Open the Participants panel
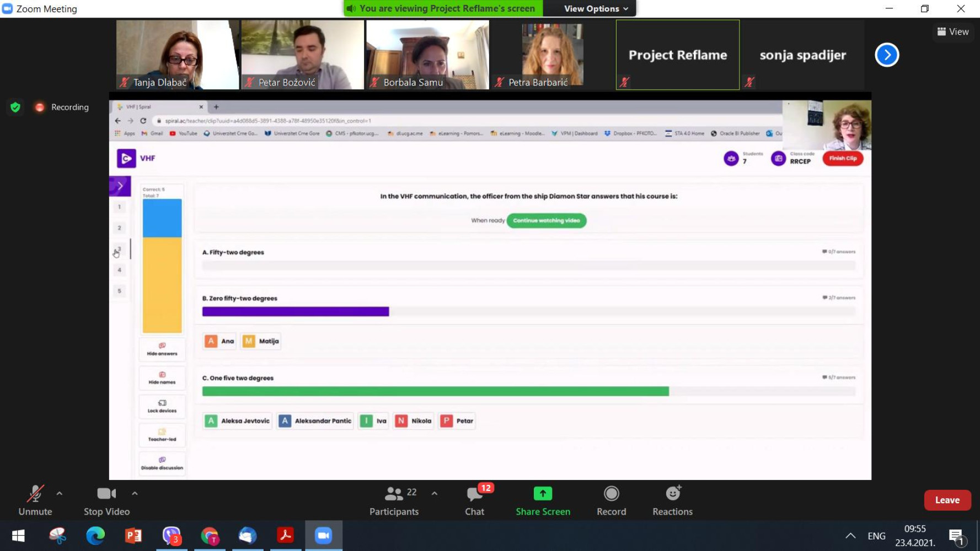 (x=394, y=500)
